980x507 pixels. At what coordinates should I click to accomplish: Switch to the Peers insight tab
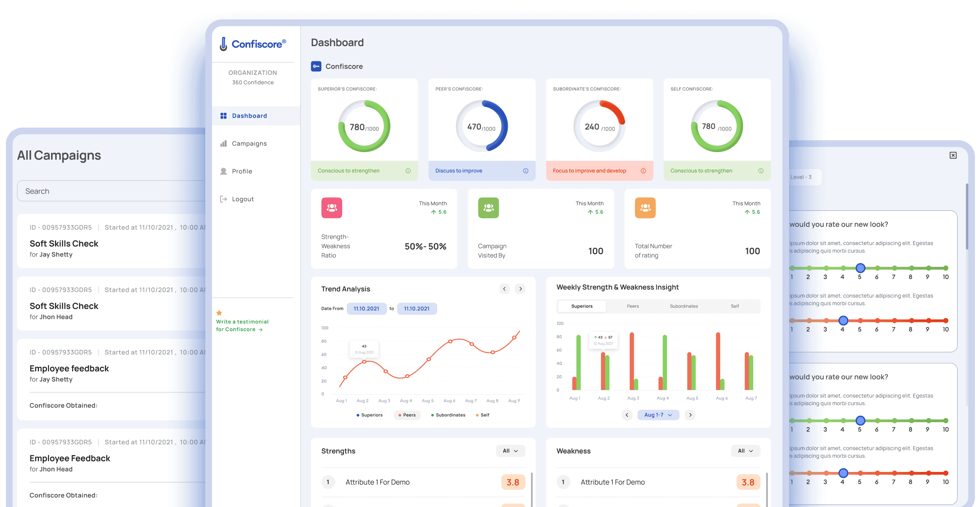[x=633, y=306]
